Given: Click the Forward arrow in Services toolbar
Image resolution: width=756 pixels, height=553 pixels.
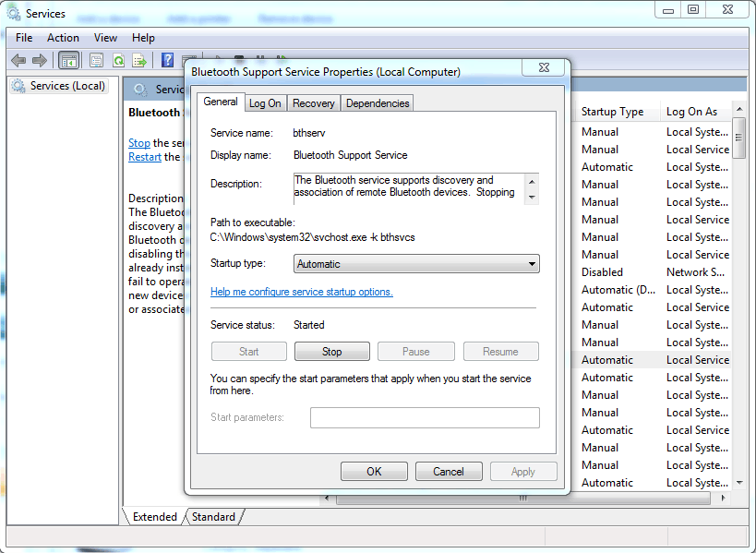Looking at the screenshot, I should click(39, 60).
